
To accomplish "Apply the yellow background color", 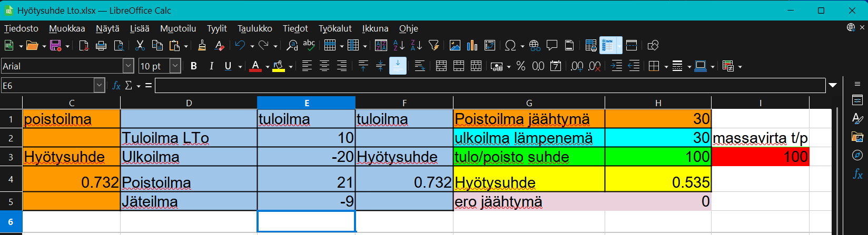I will click(x=279, y=66).
